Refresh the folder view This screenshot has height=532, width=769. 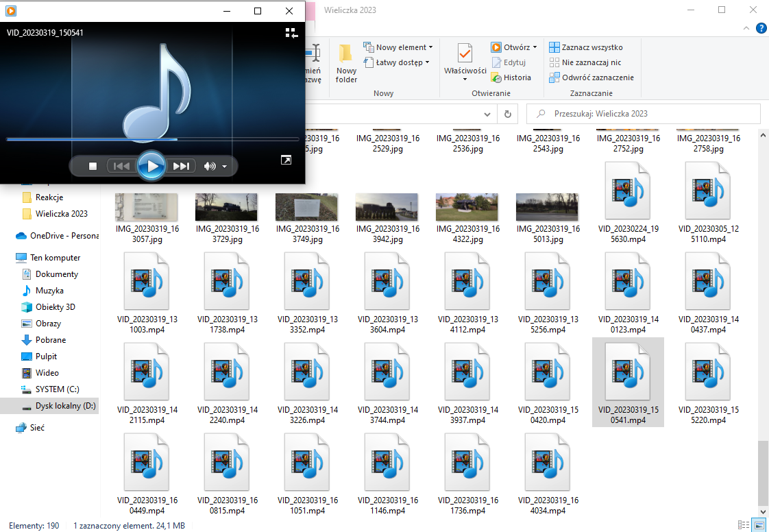[x=507, y=114]
